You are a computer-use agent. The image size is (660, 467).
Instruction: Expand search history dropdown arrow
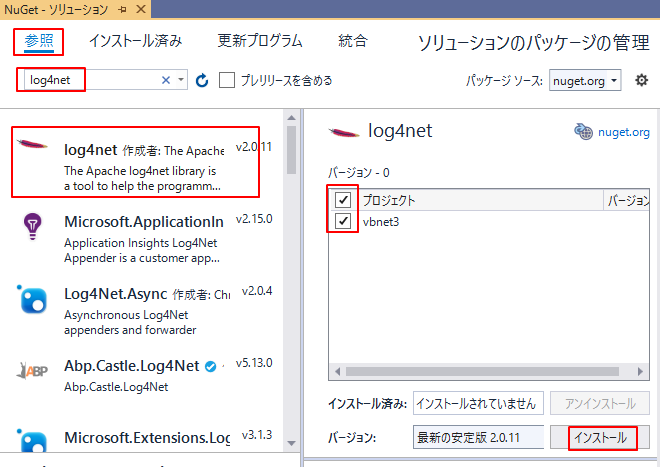pos(181,80)
